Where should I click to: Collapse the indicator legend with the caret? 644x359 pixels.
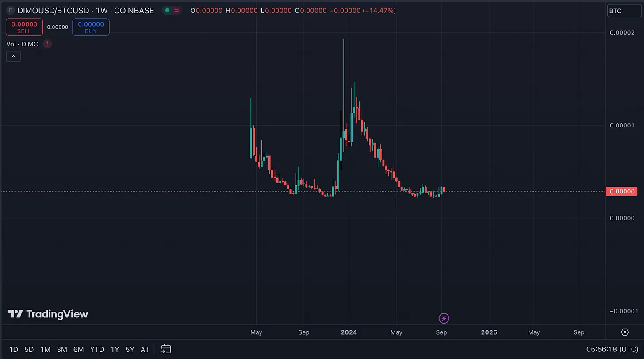click(x=13, y=56)
